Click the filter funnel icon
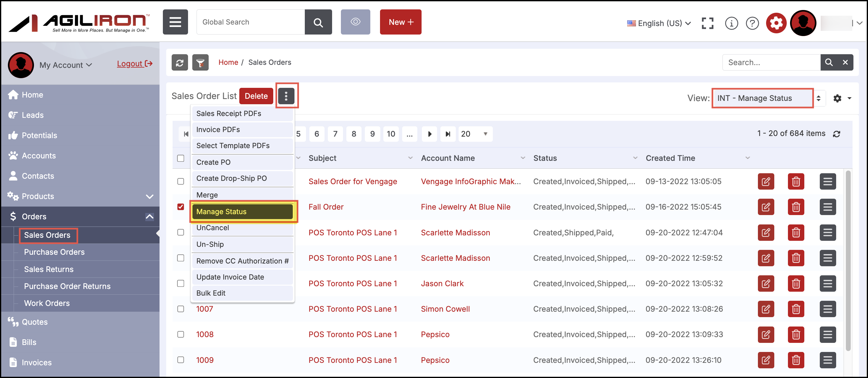 coord(200,62)
